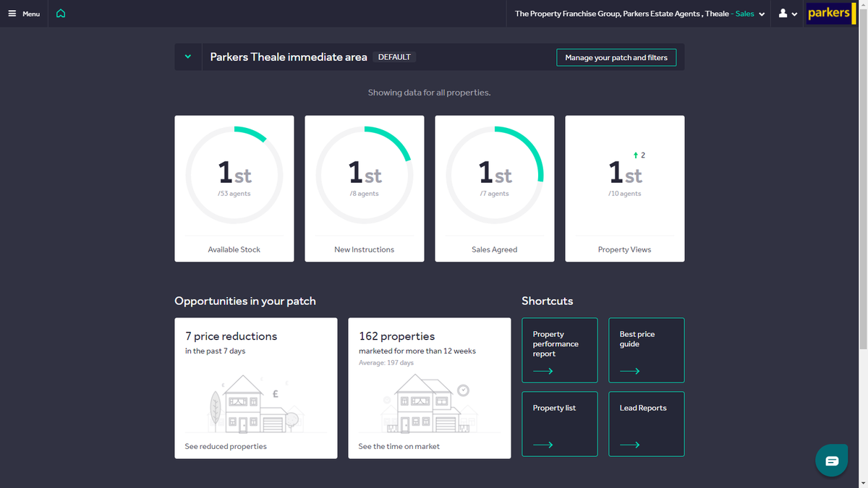Screen dimensions: 868x488
Task: Open the 7 price reductions card
Action: [x=256, y=388]
